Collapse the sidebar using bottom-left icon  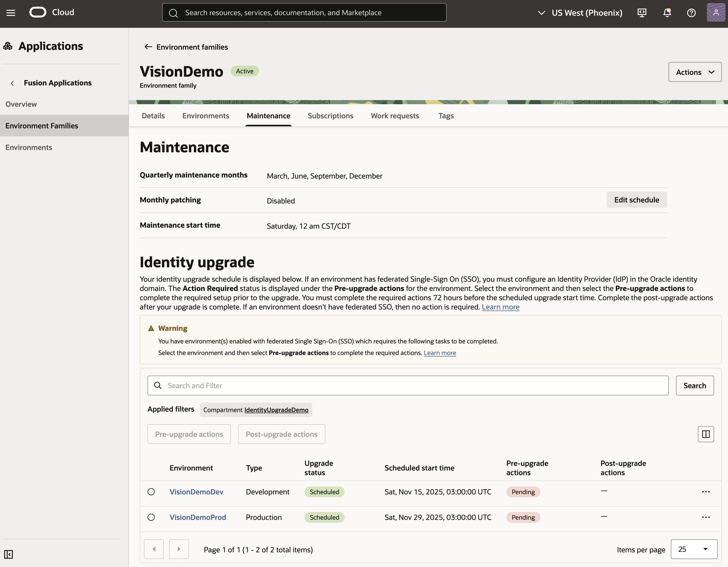(x=8, y=554)
